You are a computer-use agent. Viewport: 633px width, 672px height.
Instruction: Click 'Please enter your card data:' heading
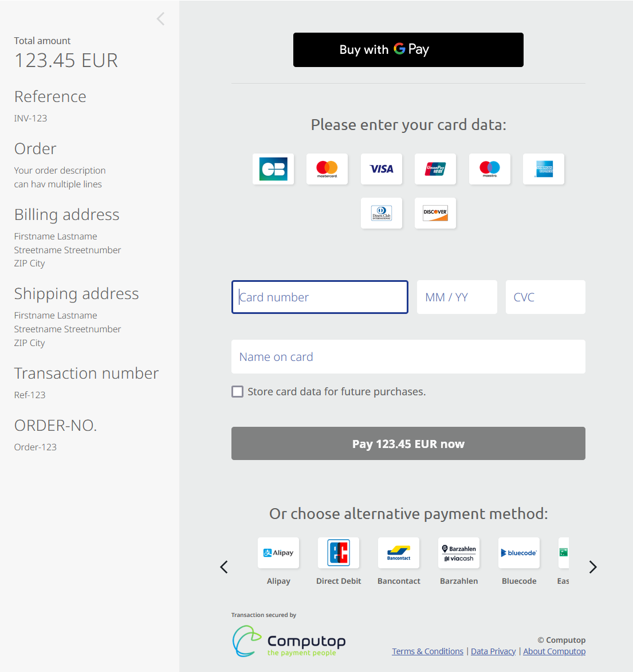(x=408, y=125)
